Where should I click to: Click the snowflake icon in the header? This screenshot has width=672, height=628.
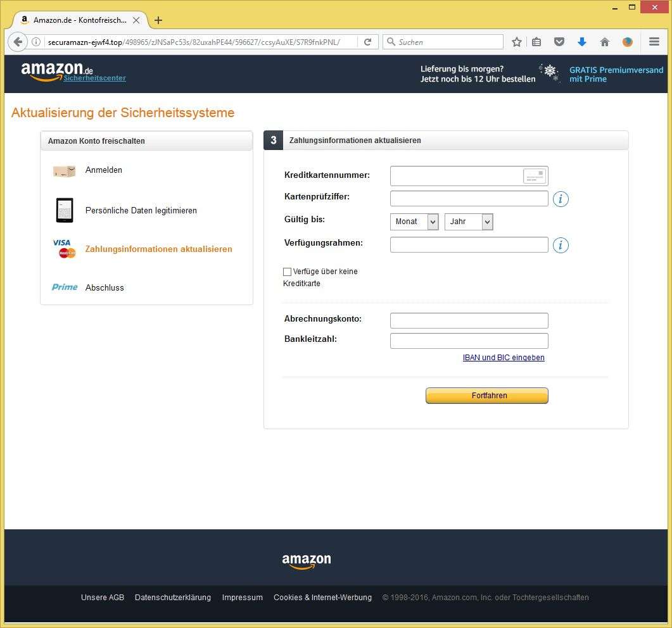point(548,73)
